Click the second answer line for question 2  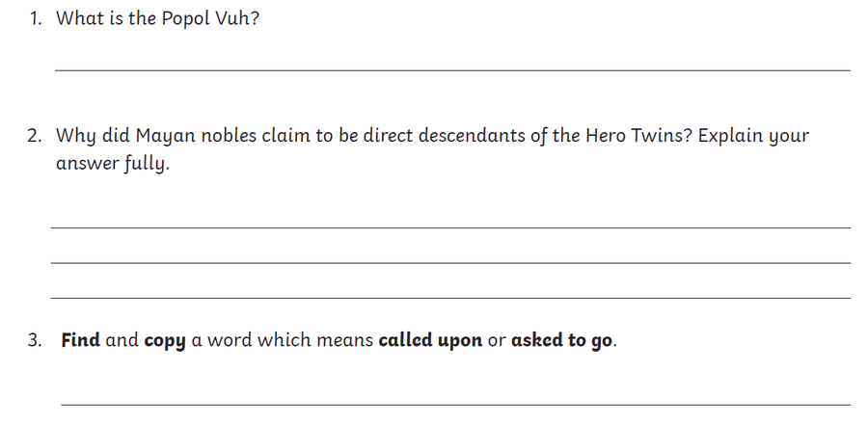pos(450,262)
